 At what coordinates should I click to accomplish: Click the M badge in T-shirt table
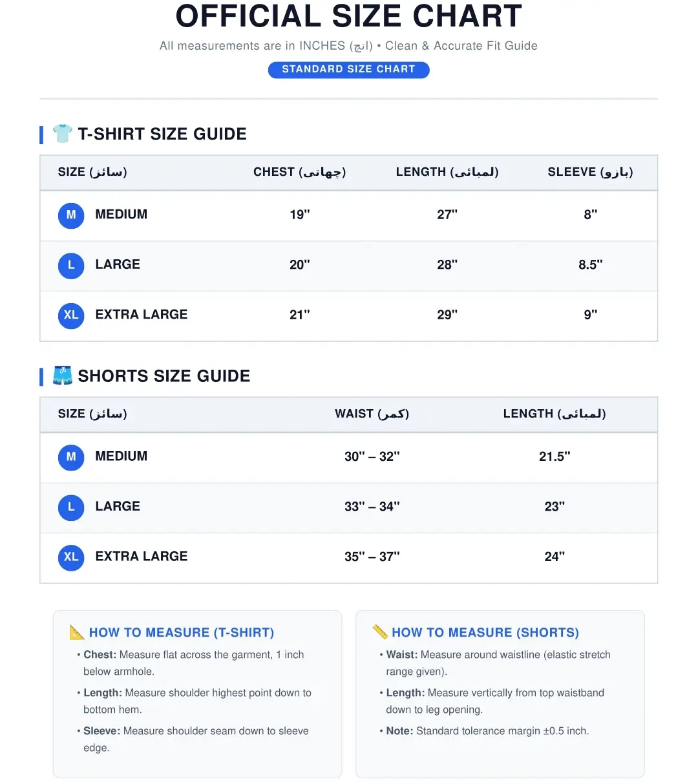71,215
